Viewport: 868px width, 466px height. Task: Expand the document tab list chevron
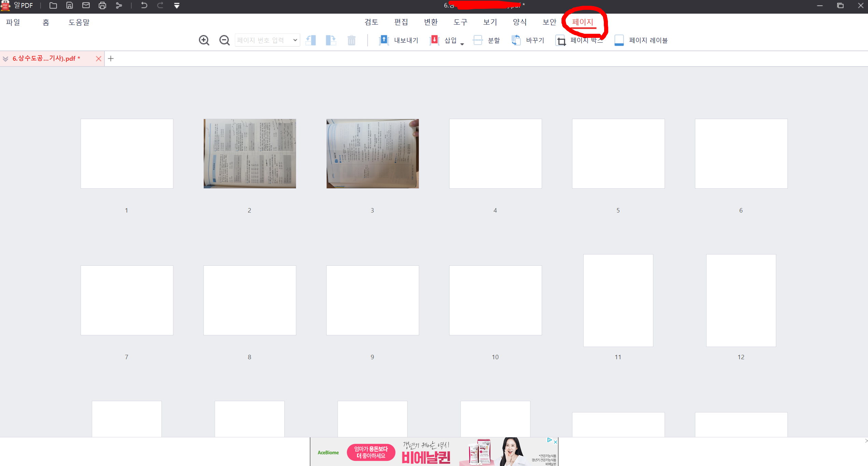(5, 59)
